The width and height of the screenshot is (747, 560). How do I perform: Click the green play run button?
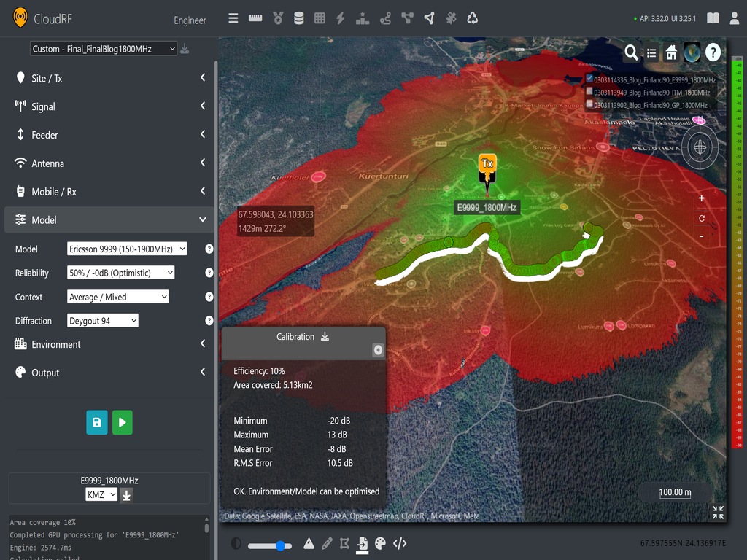pyautogui.click(x=123, y=422)
